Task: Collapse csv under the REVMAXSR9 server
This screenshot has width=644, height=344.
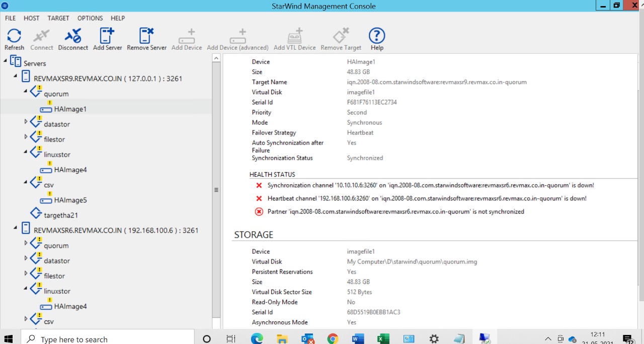Action: click(x=26, y=182)
